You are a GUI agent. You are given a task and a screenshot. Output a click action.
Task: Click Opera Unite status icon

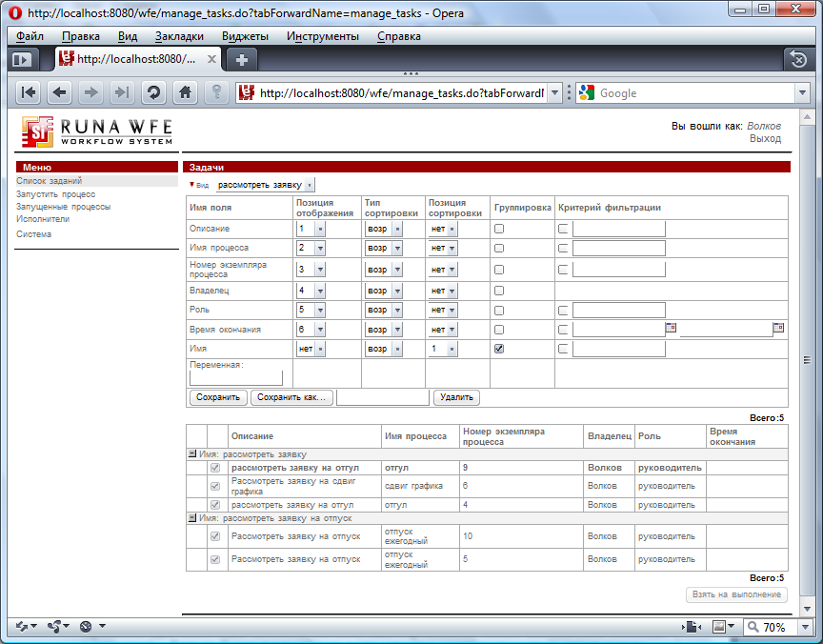[58, 626]
